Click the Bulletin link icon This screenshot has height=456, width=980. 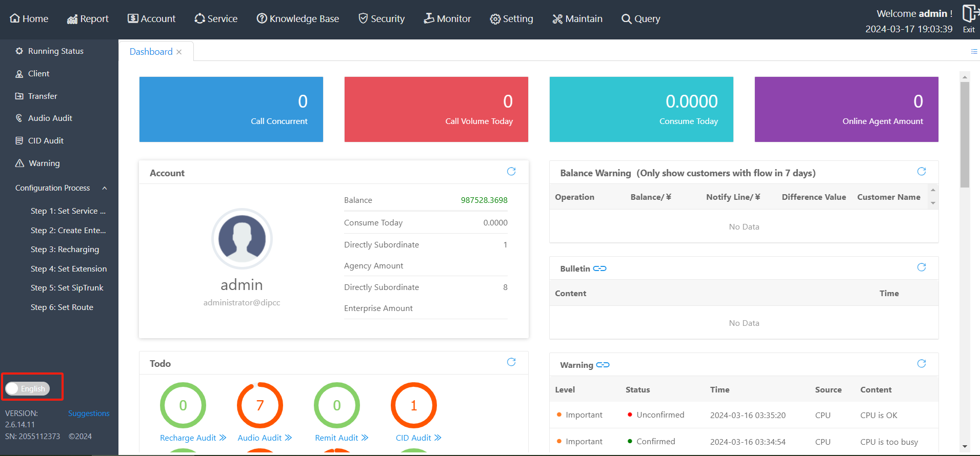(x=599, y=268)
